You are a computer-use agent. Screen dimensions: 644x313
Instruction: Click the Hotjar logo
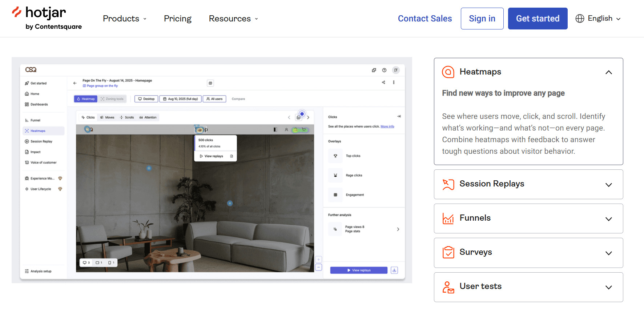tap(46, 18)
